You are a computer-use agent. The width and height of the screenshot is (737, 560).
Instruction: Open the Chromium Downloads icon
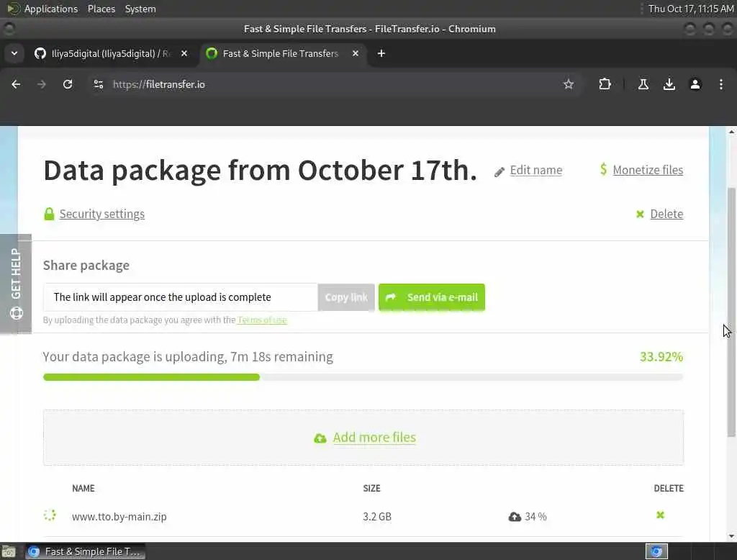click(669, 84)
